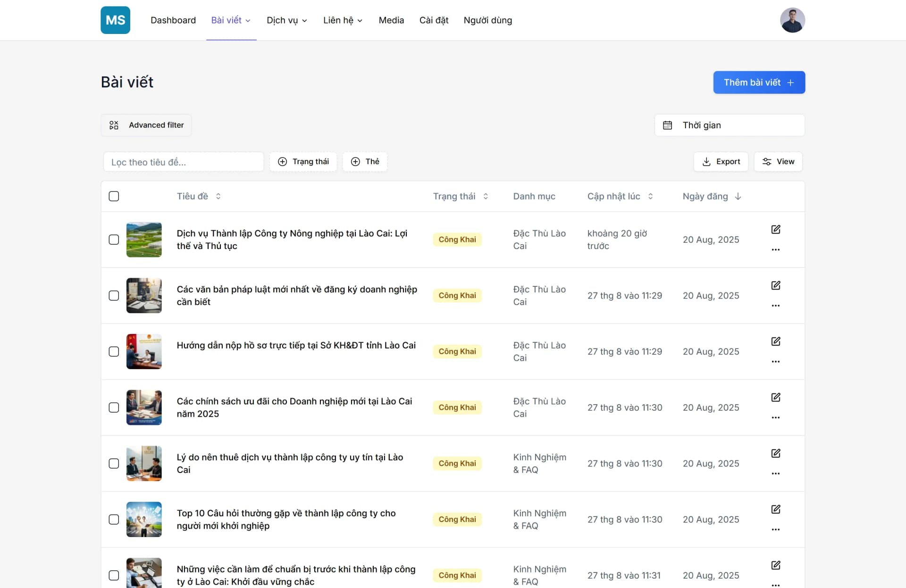
Task: Open three-dot menu for Lý do nên thuê row
Action: pyautogui.click(x=775, y=473)
